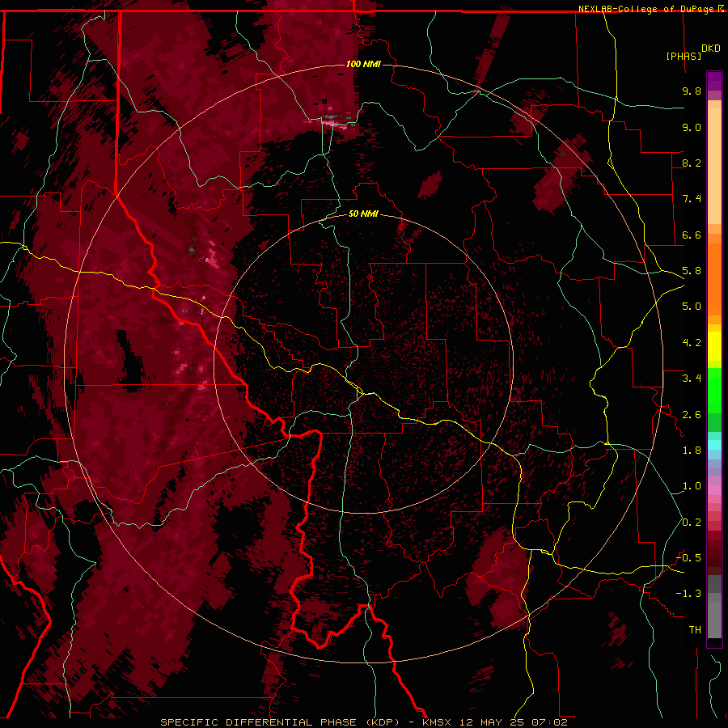Click the DKD product label
728x728 pixels.
711,49
